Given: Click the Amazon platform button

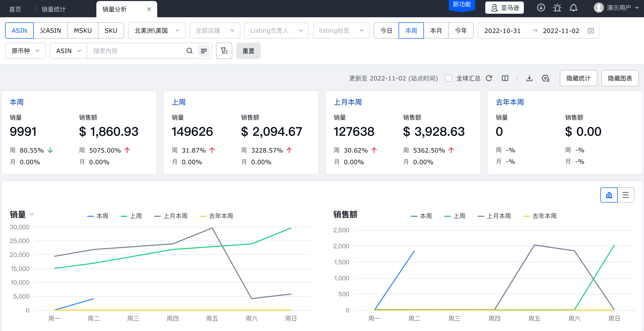Looking at the screenshot, I should 505,8.
